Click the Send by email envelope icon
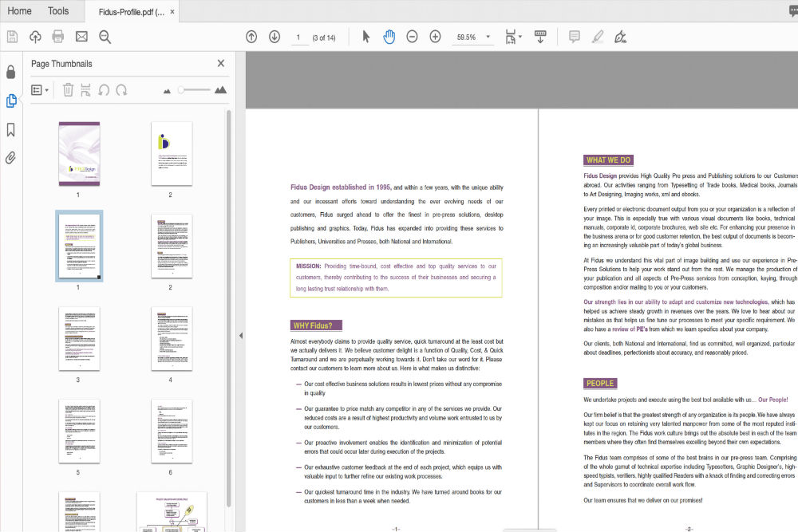This screenshot has height=532, width=798. (x=81, y=37)
